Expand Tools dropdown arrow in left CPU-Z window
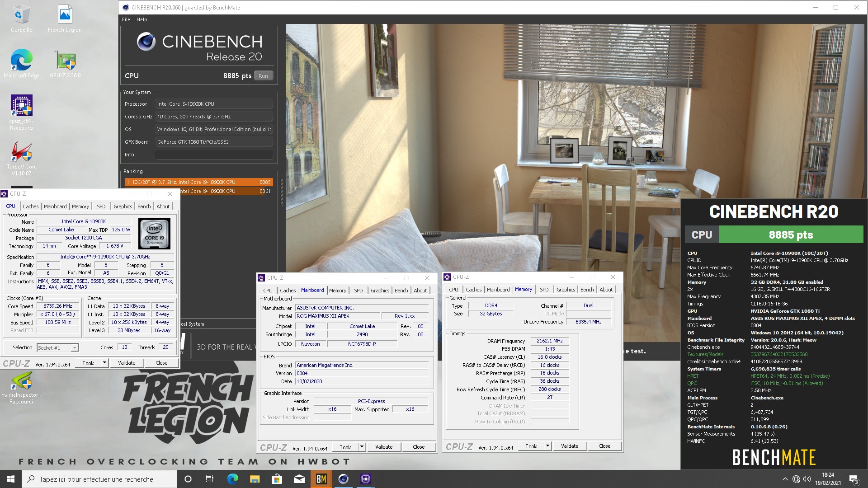The image size is (868, 488). pyautogui.click(x=104, y=363)
